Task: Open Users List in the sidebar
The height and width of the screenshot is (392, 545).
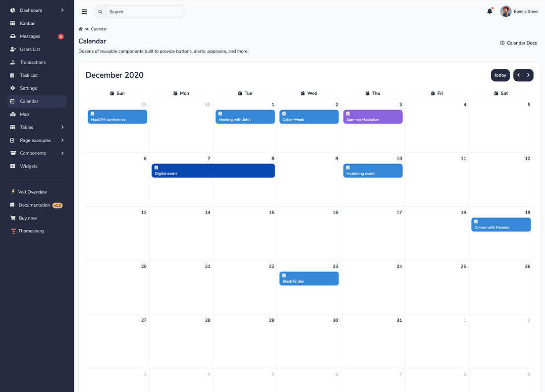Action: click(37, 50)
